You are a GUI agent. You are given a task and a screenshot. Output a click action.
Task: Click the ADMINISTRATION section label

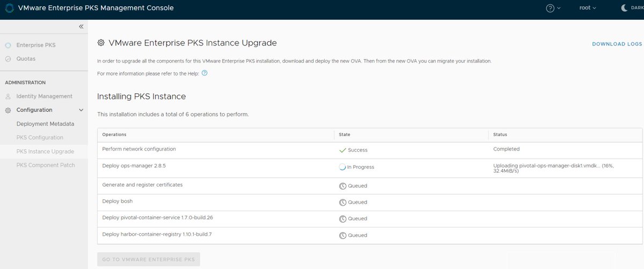(x=25, y=83)
